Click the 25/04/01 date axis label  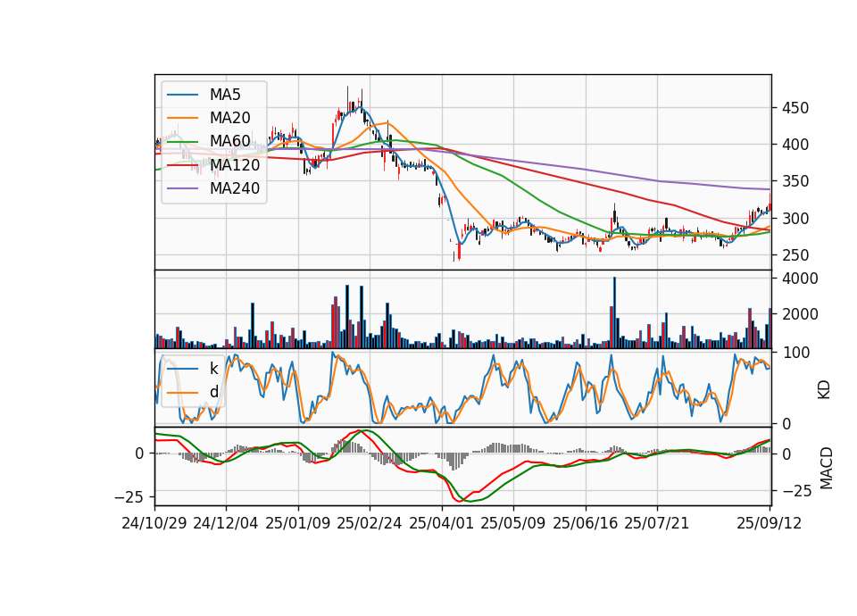click(x=442, y=523)
